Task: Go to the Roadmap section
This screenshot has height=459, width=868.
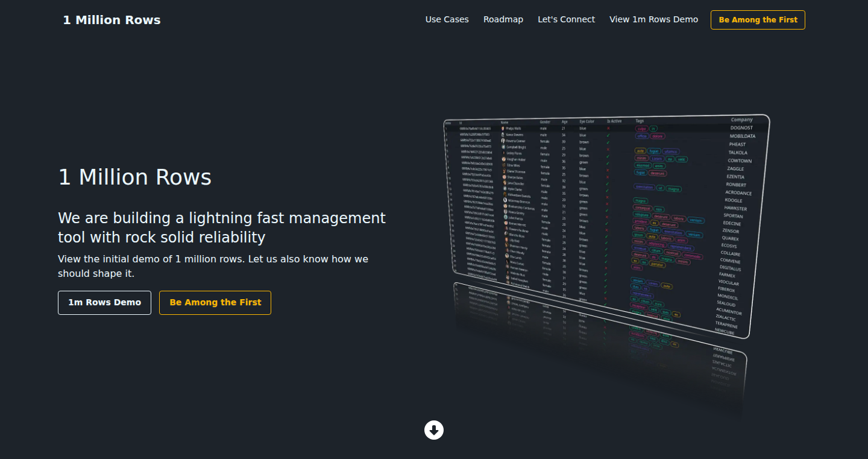Action: pos(503,19)
